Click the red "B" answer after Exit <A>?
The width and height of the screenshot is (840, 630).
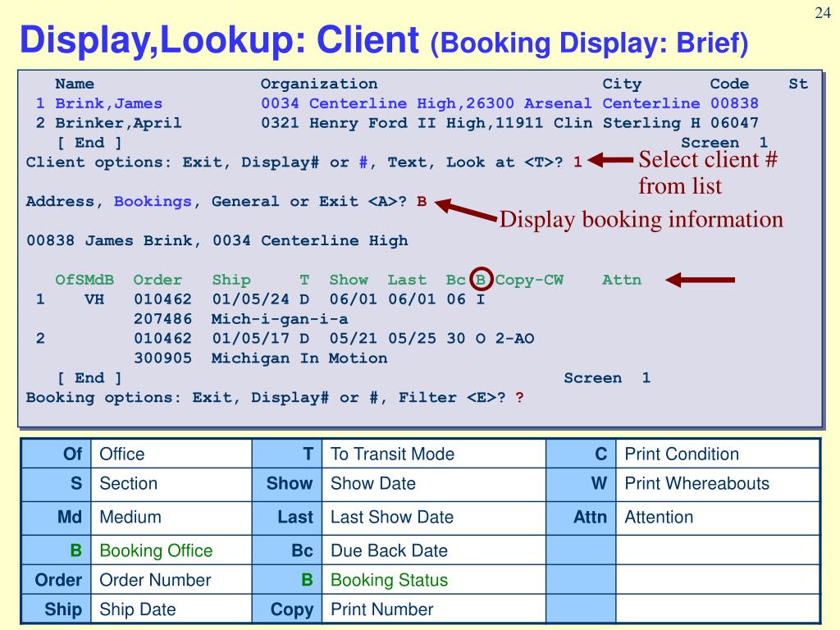[x=422, y=202]
